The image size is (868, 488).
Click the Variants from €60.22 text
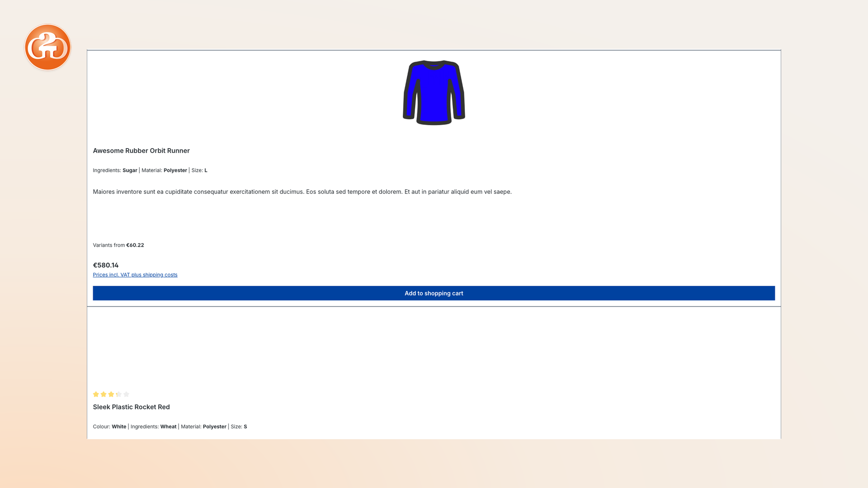click(x=118, y=245)
